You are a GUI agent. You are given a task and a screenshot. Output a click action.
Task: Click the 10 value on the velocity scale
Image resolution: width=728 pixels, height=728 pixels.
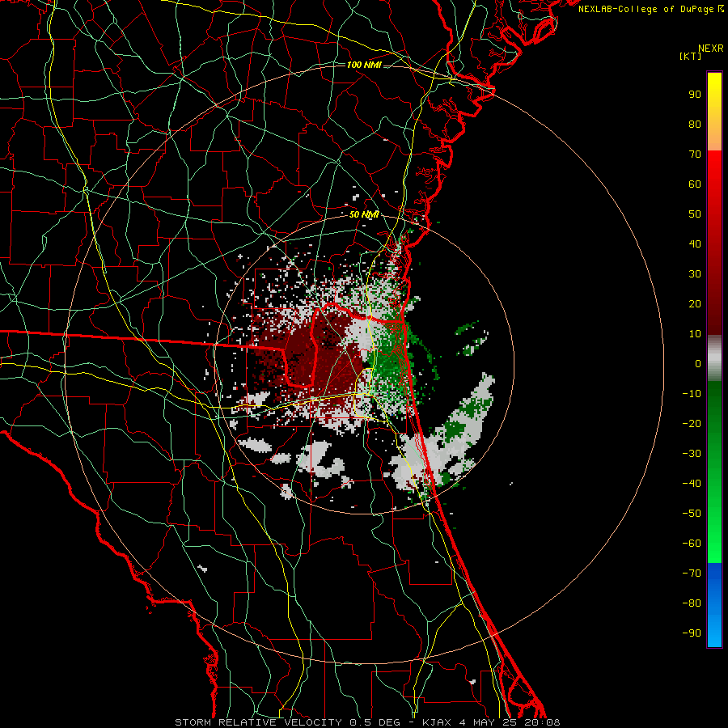[695, 334]
